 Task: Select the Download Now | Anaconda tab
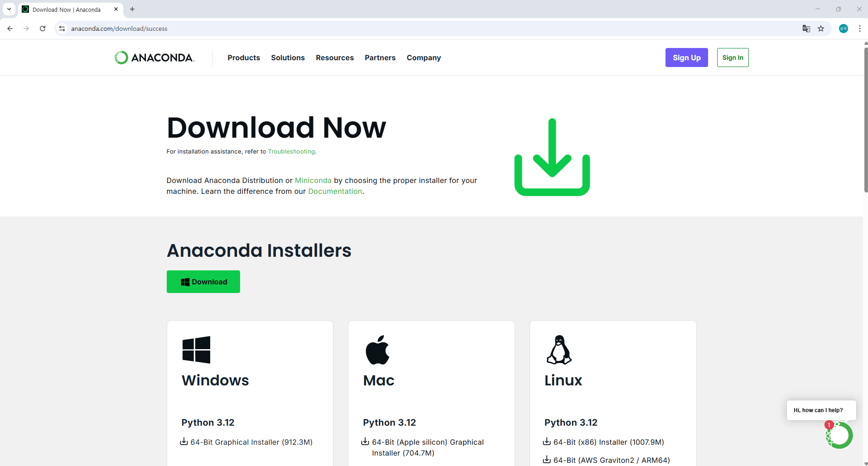click(71, 10)
